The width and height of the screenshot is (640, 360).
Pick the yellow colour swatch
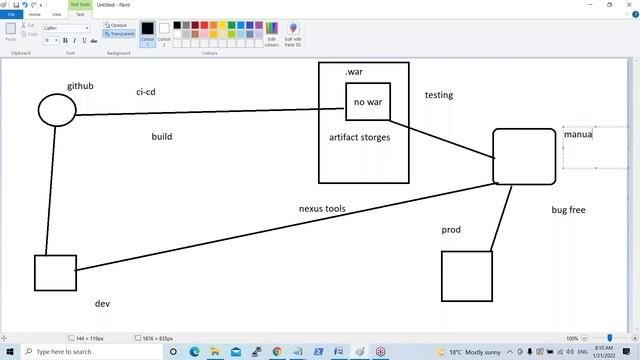[222, 25]
